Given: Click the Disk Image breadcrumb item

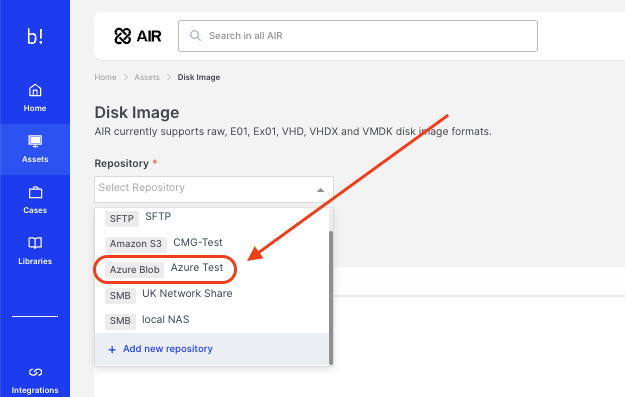Looking at the screenshot, I should [x=199, y=77].
